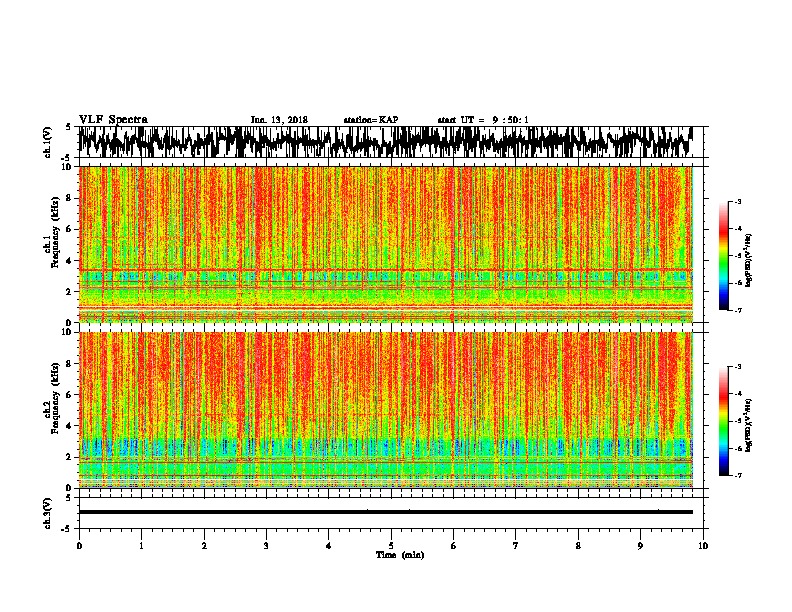Click the "station=KAP" label
This screenshot has height=612, width=792.
point(371,120)
